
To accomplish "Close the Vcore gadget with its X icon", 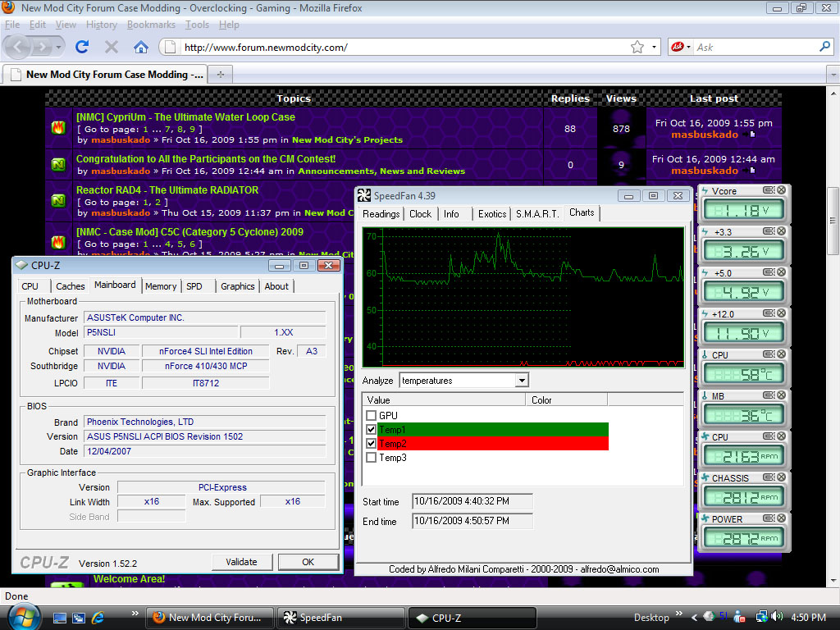I will pos(782,190).
